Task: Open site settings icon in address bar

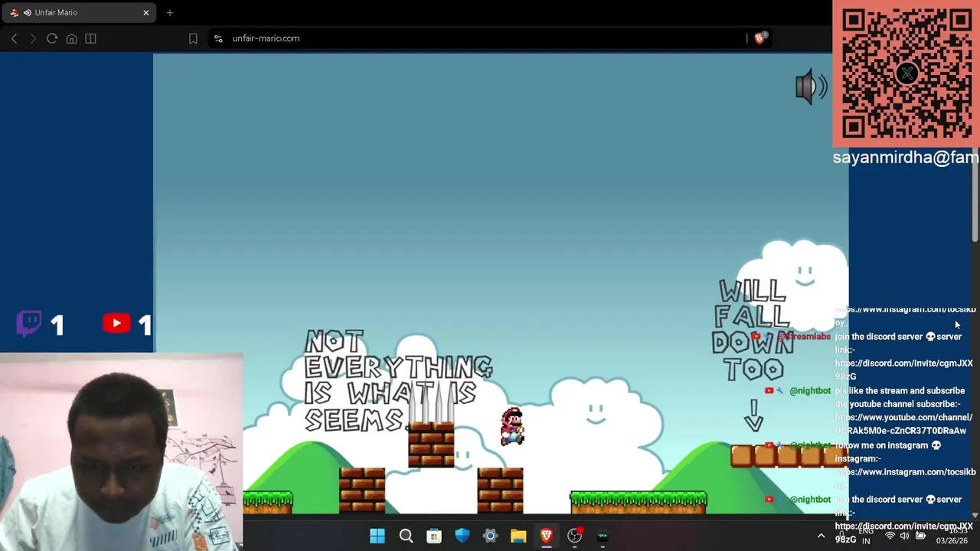Action: coord(218,38)
